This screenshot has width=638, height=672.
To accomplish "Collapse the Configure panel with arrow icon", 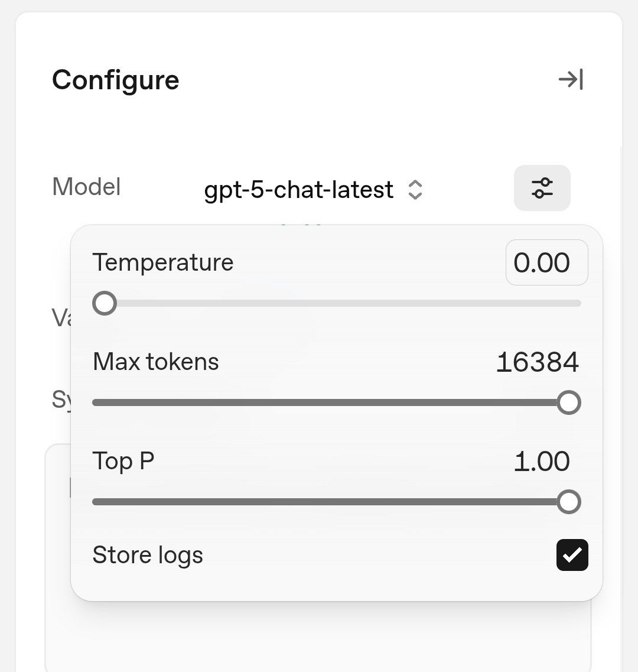I will coord(571,79).
